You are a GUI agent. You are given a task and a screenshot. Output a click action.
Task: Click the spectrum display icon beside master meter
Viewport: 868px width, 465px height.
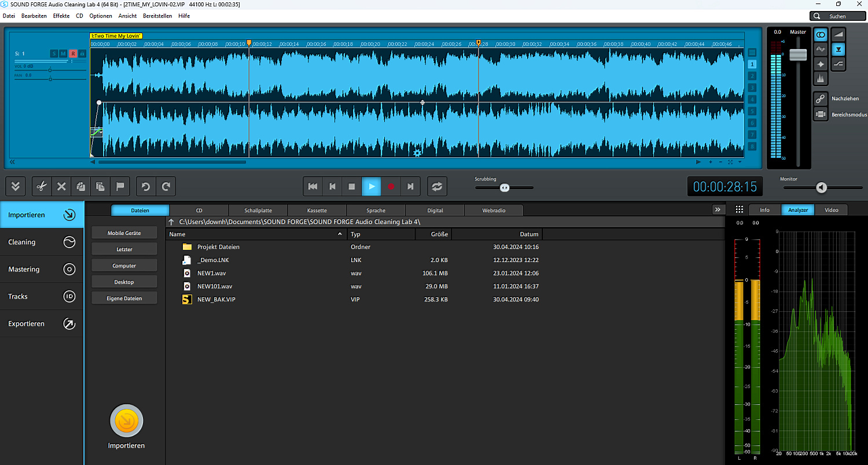[820, 78]
